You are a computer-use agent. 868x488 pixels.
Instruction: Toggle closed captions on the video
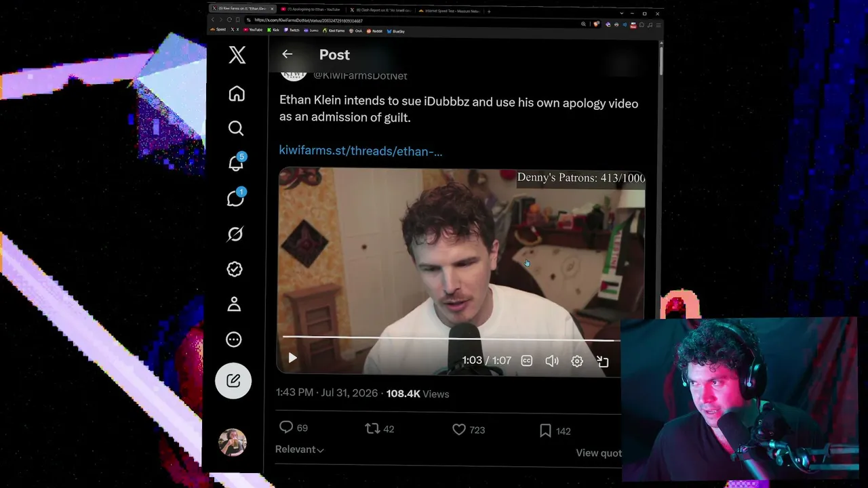(x=527, y=361)
